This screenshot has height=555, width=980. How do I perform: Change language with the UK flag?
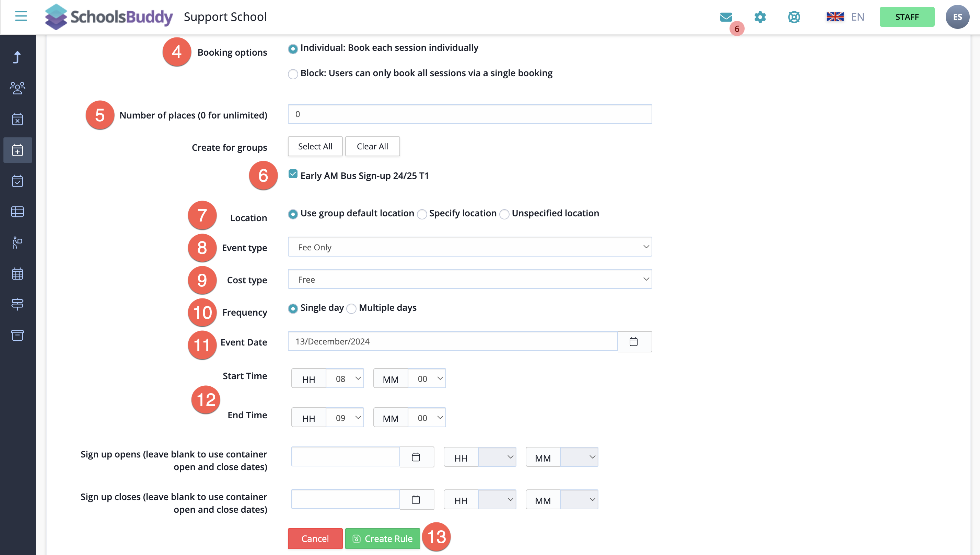point(835,17)
